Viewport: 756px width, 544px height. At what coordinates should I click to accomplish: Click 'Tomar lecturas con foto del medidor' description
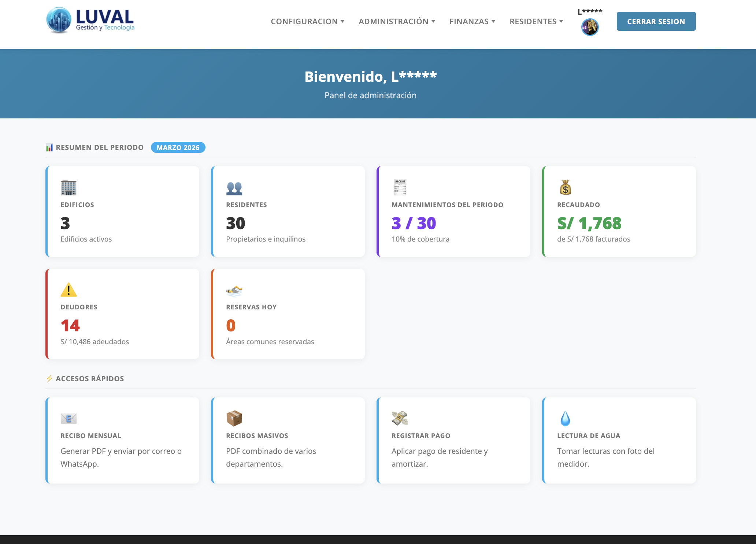[606, 457]
